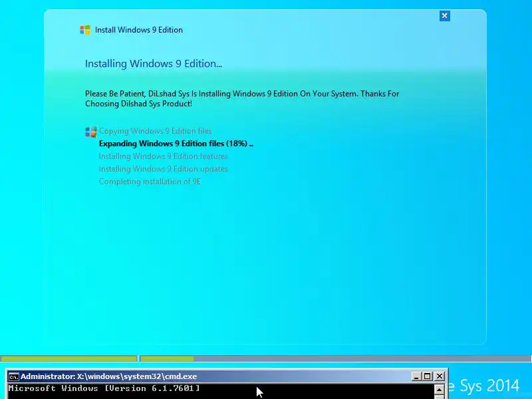532x399 pixels.
Task: Click the first installation progress bar segment
Action: [x=69, y=358]
